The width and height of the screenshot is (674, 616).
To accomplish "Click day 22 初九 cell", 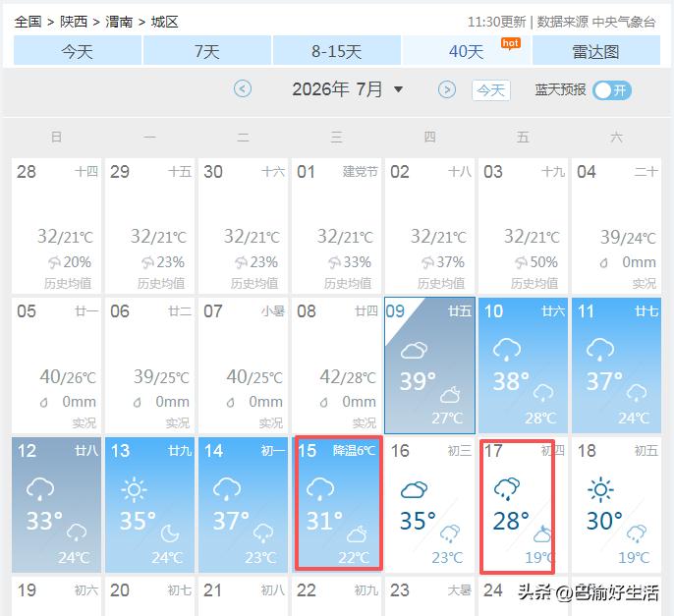I will pyautogui.click(x=337, y=596).
